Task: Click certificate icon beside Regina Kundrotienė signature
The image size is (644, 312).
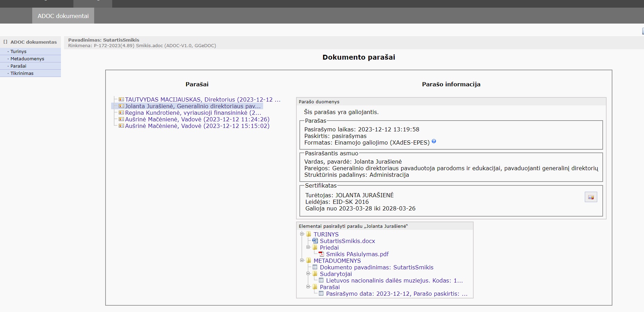Action: pos(121,113)
